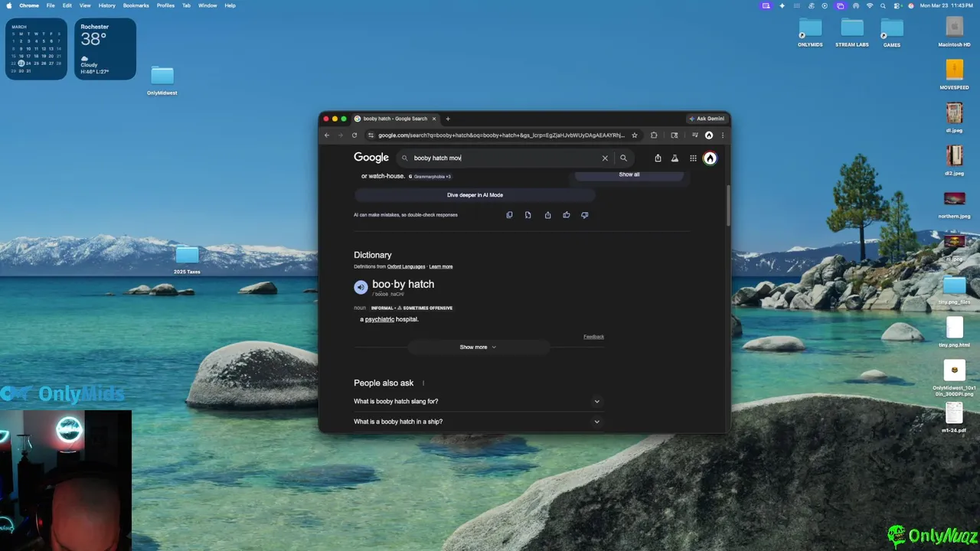The width and height of the screenshot is (980, 551).
Task: Copy the AI overview response
Action: click(x=509, y=215)
